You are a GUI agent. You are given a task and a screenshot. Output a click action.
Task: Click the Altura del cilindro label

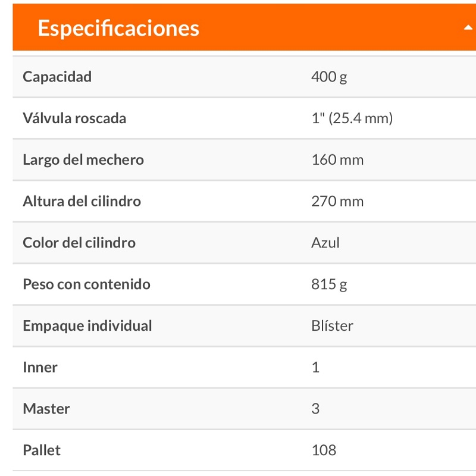coord(81,201)
